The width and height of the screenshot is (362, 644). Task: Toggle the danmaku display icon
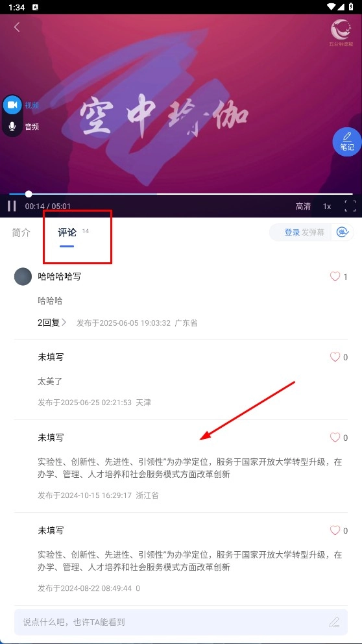coord(343,232)
